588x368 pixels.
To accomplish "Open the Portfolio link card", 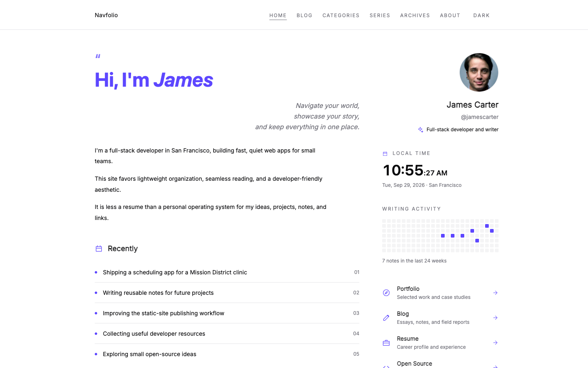I will 440,293.
